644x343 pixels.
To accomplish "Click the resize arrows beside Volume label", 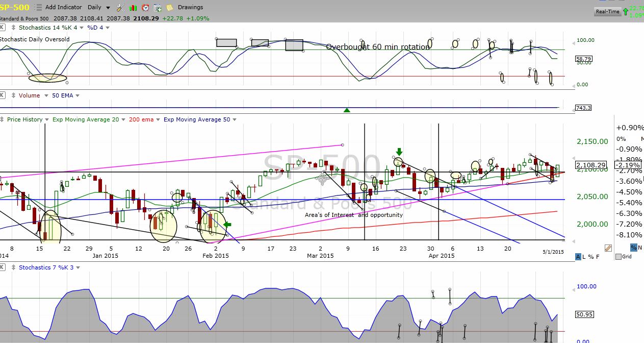I will (x=12, y=95).
